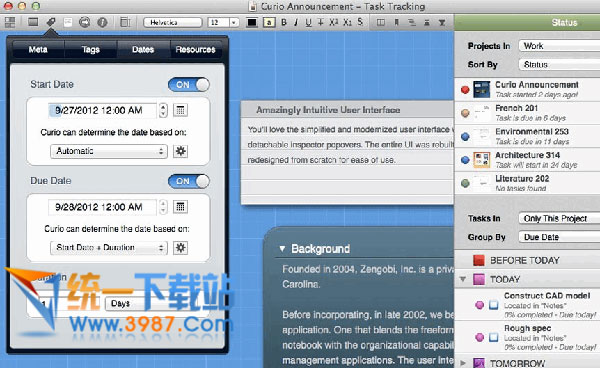Click the font size field showing 12
The image size is (600, 368).
click(x=218, y=23)
